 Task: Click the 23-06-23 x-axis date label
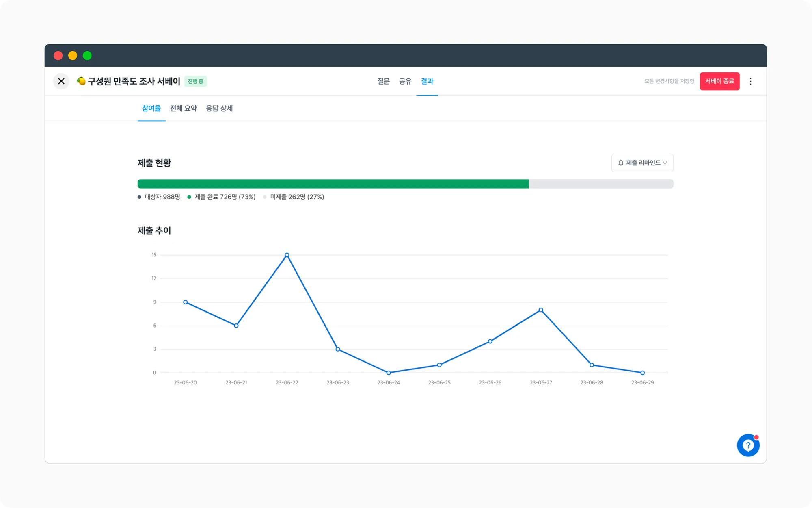[338, 382]
